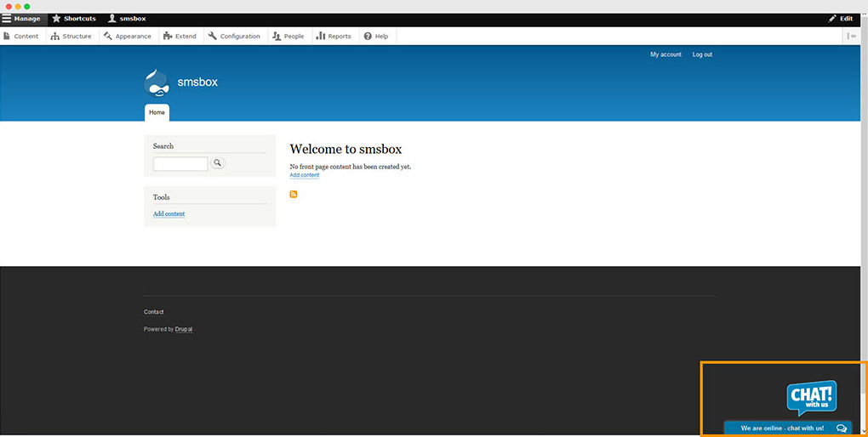The image size is (868, 437).
Task: Click Add content in Tools block
Action: point(168,214)
